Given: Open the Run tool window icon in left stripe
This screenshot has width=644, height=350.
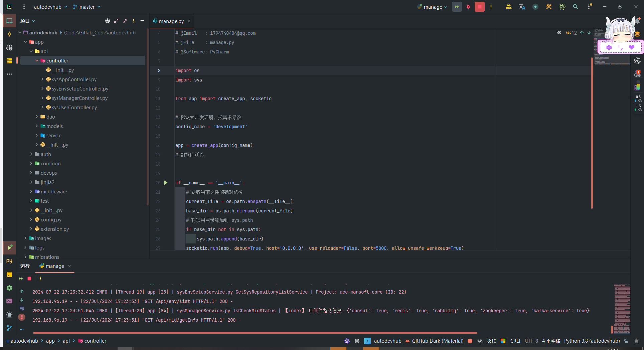Looking at the screenshot, I should pos(9,247).
